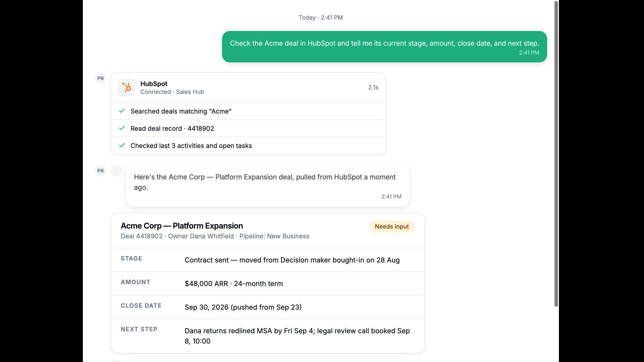Click 'Read deal record · 4418902' row

[x=248, y=129]
